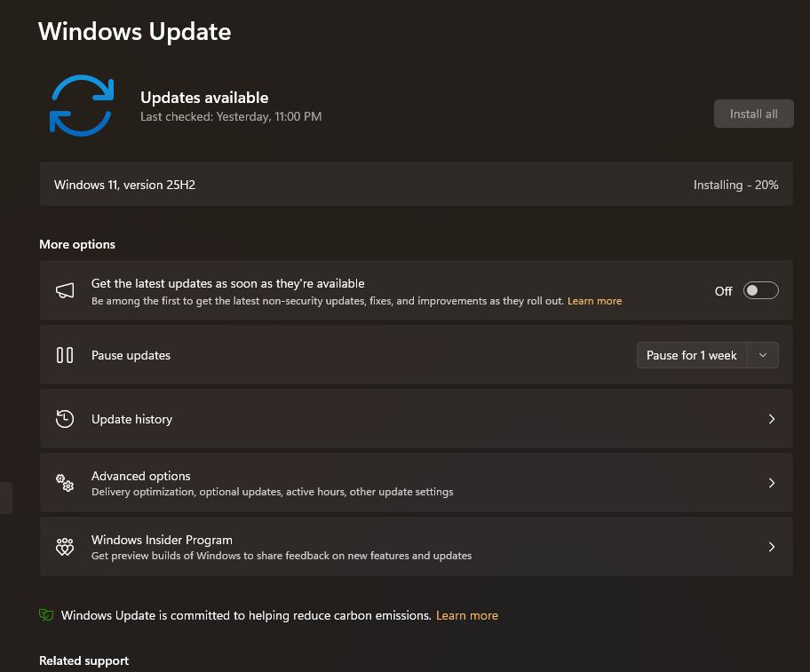Viewport: 810px width, 672px height.
Task: Toggle get latest updates switch on
Action: (x=760, y=290)
